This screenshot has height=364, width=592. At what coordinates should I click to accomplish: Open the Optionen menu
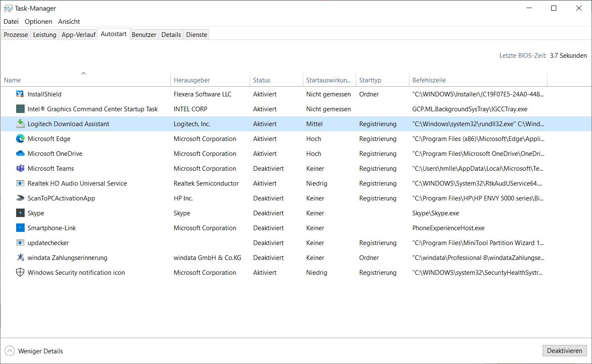(x=38, y=22)
